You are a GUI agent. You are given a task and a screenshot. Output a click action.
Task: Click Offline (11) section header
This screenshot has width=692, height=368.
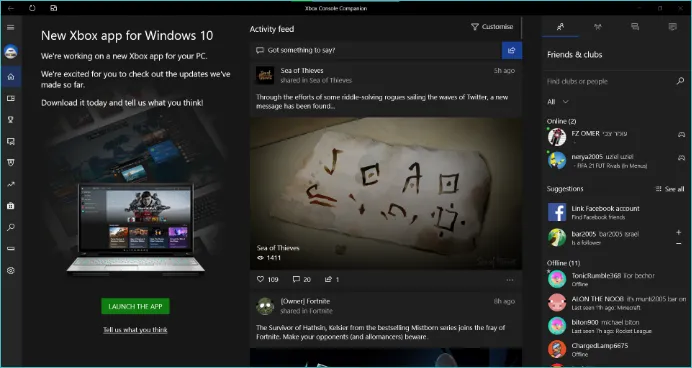pos(563,263)
